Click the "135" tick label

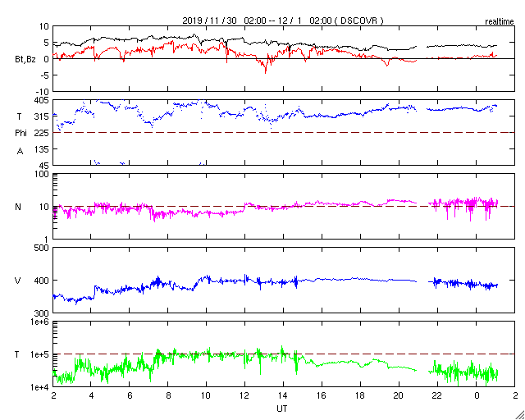pyautogui.click(x=43, y=149)
